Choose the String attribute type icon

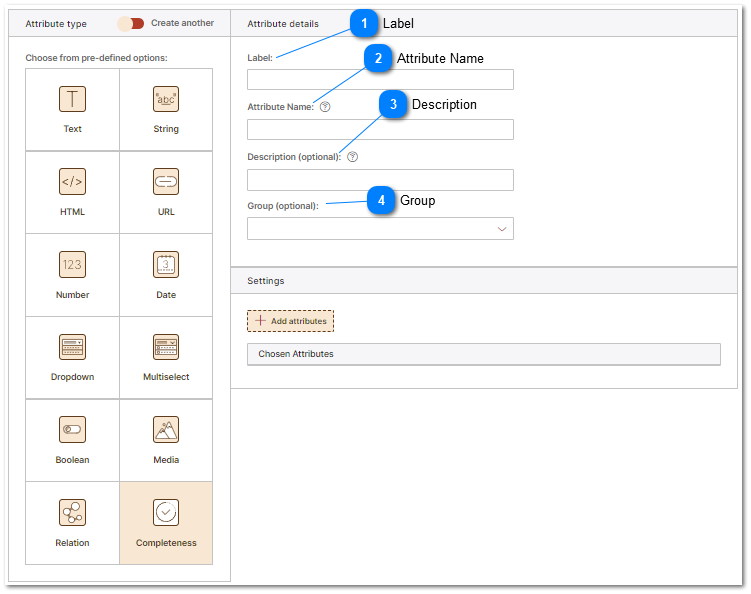pos(166,99)
